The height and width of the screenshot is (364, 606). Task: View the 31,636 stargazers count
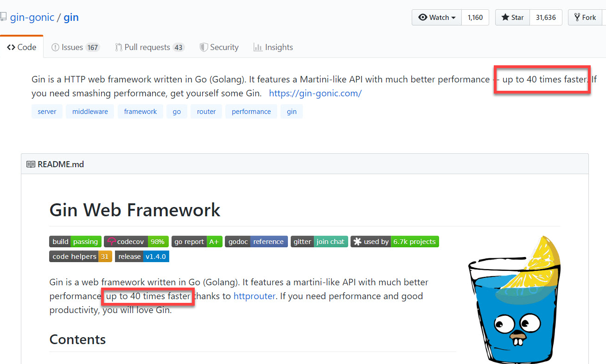(546, 18)
